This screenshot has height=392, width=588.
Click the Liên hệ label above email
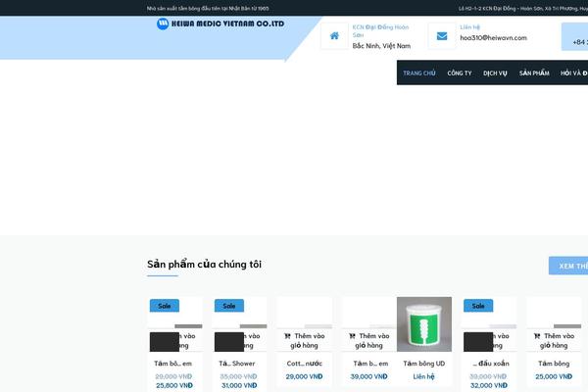pos(469,27)
